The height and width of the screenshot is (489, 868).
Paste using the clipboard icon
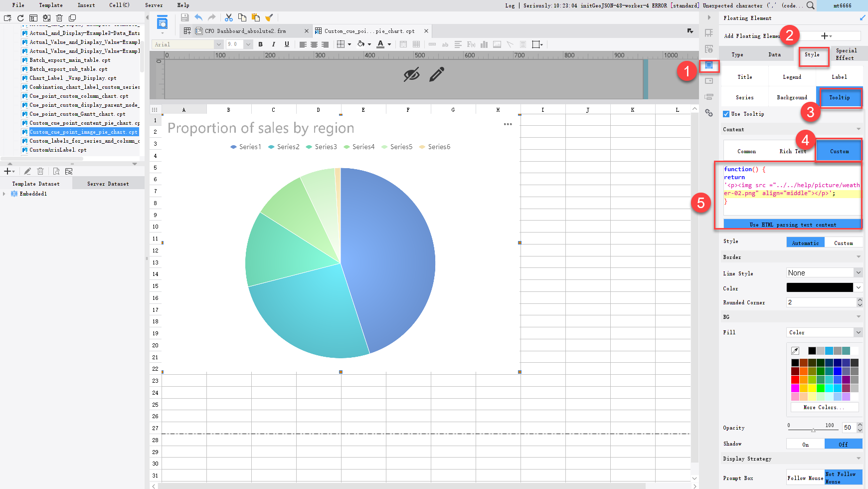click(256, 17)
